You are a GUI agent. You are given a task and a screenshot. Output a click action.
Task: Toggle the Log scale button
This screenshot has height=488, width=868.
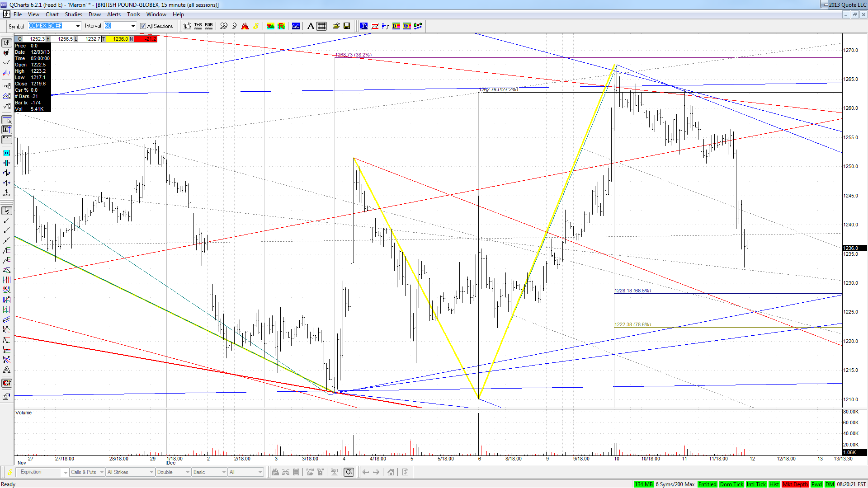click(6, 85)
